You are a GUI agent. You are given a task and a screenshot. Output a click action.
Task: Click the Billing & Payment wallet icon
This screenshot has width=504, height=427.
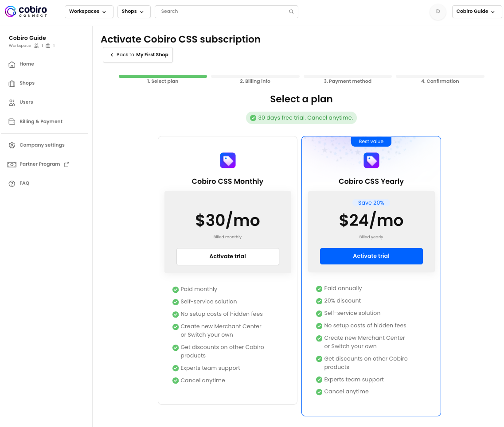(x=12, y=122)
